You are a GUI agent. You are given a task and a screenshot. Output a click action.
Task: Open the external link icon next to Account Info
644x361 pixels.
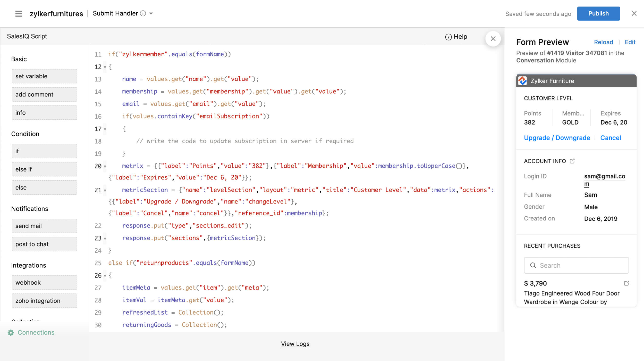(572, 161)
